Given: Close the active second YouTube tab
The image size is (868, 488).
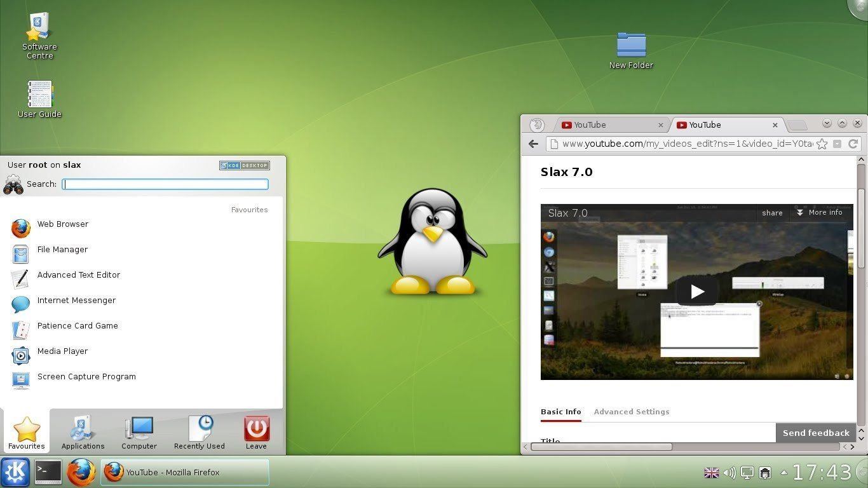Looking at the screenshot, I should 775,125.
